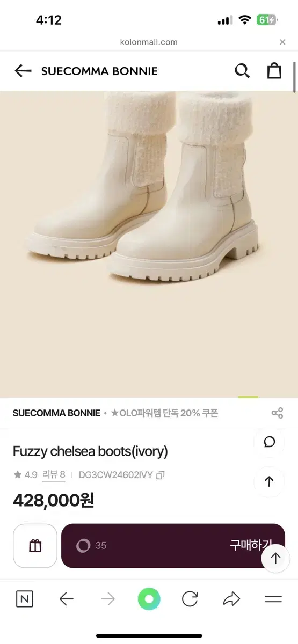Tap the scroll-to-top arrow above purchase bar
The image size is (298, 644).
click(x=270, y=481)
